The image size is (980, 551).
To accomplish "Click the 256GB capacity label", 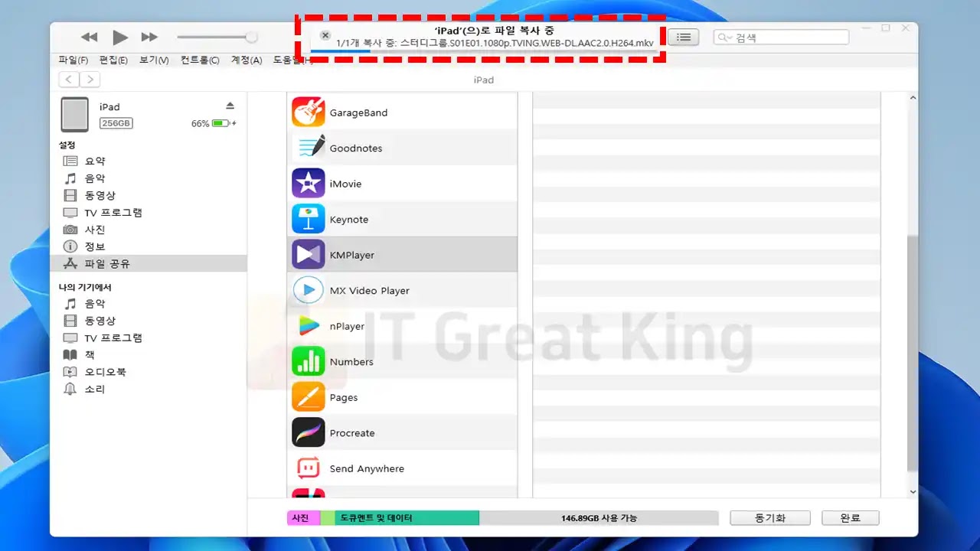I will pyautogui.click(x=116, y=123).
